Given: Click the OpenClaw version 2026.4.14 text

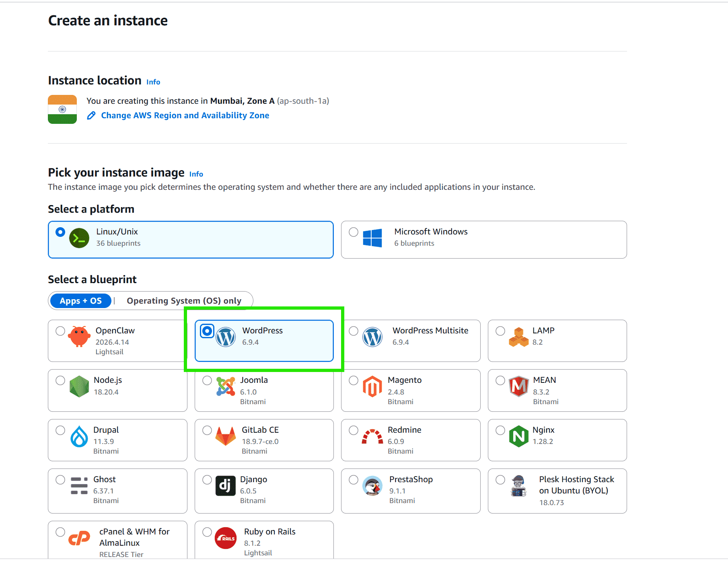Looking at the screenshot, I should [112, 342].
